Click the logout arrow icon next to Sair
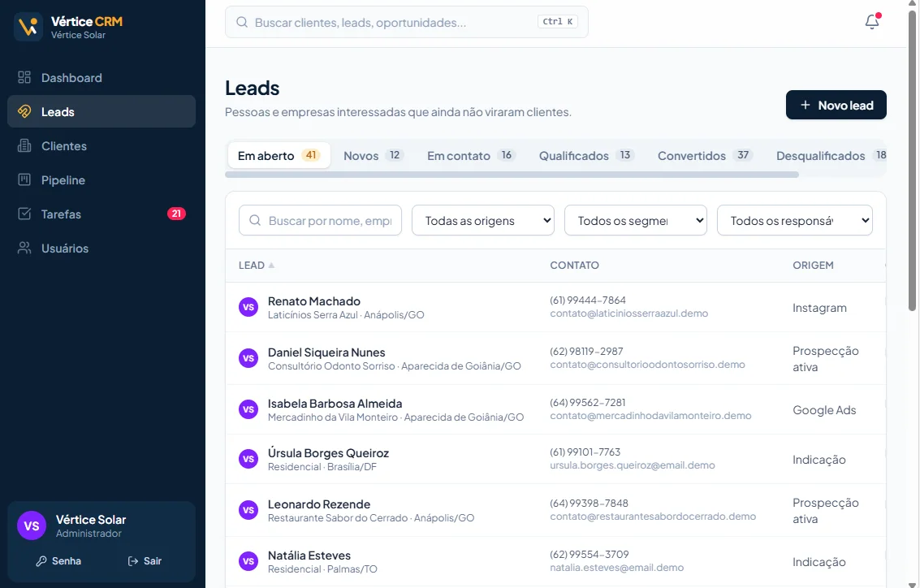 click(x=133, y=561)
